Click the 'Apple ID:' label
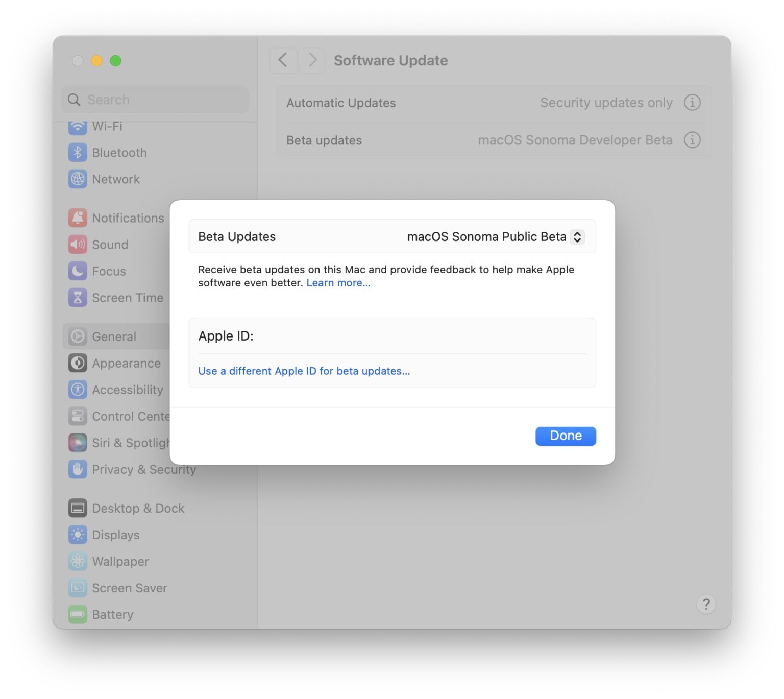This screenshot has height=699, width=784. [x=226, y=336]
